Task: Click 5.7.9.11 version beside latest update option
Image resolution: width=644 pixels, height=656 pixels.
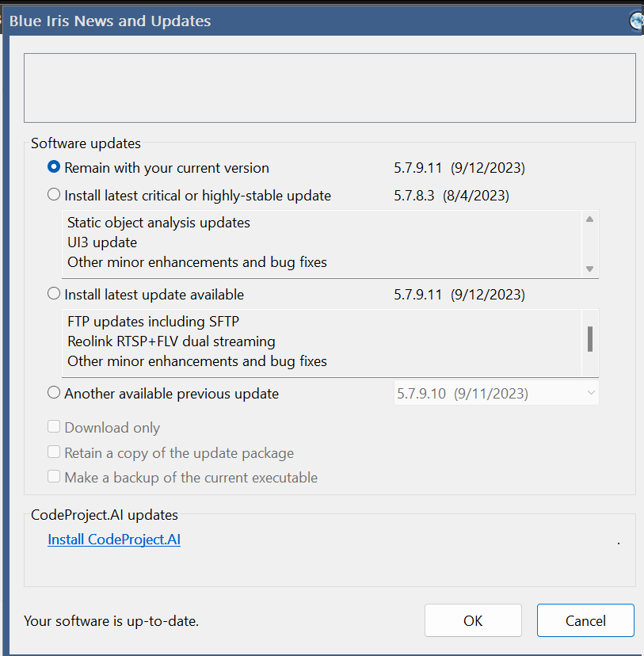Action: (459, 295)
